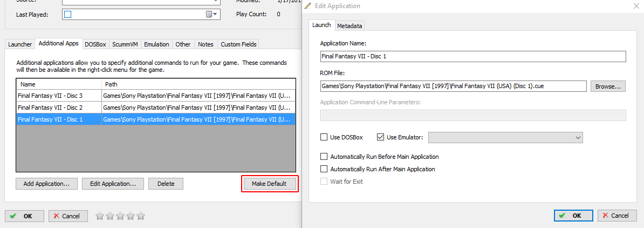Open Last Played calendar dropdown
The height and width of the screenshot is (228, 644).
(x=211, y=15)
